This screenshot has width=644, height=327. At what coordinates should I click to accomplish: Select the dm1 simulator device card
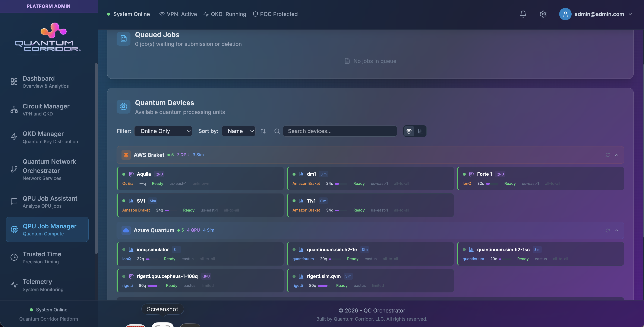point(370,178)
